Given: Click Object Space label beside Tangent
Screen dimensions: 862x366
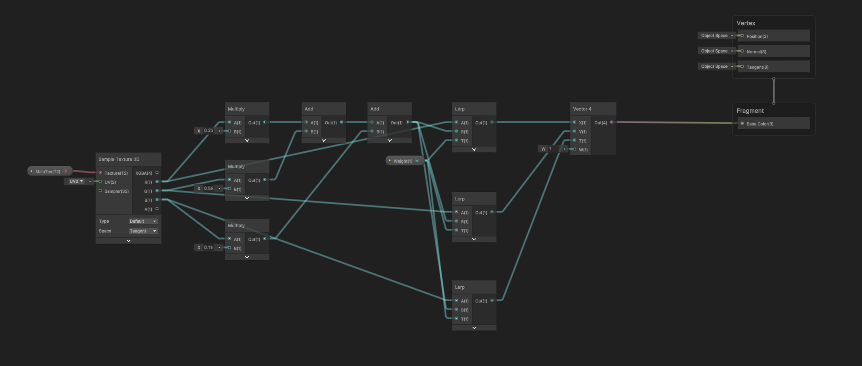Looking at the screenshot, I should 714,66.
